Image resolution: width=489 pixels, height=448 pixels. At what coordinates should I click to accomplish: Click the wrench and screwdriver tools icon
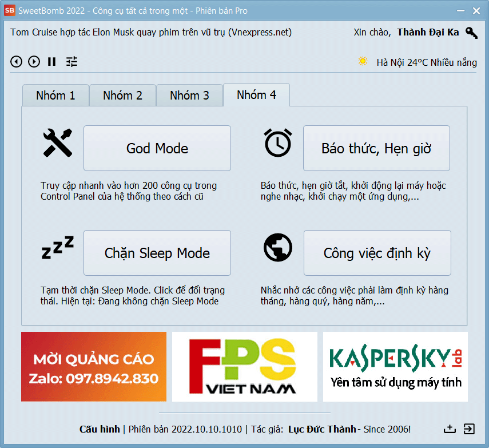58,143
